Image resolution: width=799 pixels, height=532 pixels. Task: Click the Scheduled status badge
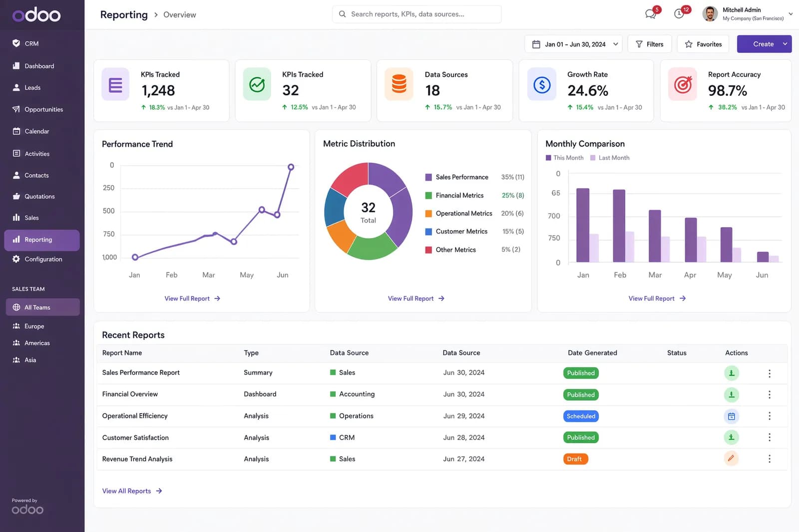pos(581,416)
